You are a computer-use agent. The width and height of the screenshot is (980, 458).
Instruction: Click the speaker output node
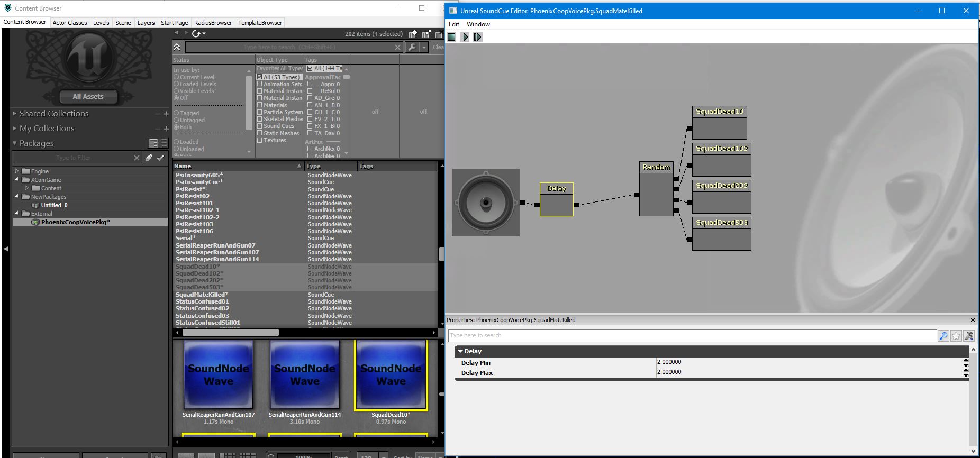(486, 203)
